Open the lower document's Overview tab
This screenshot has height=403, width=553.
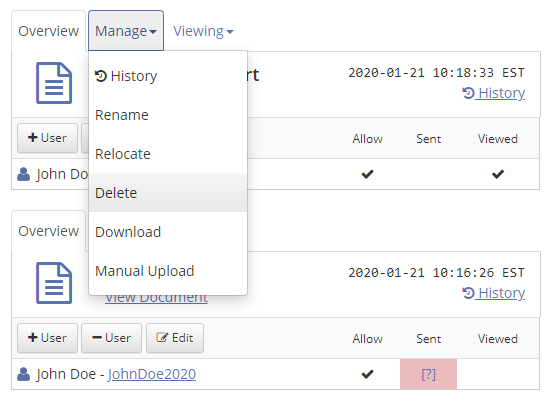pyautogui.click(x=48, y=231)
